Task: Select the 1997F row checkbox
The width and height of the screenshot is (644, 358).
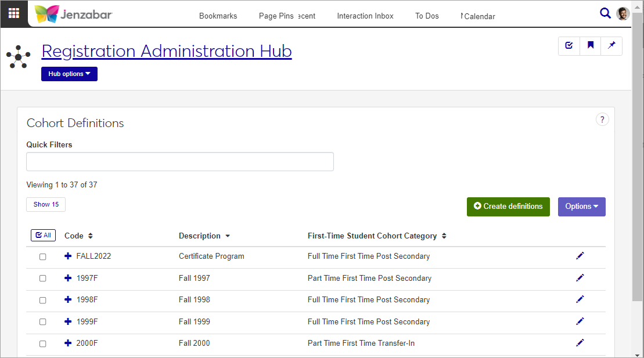Action: (42, 279)
